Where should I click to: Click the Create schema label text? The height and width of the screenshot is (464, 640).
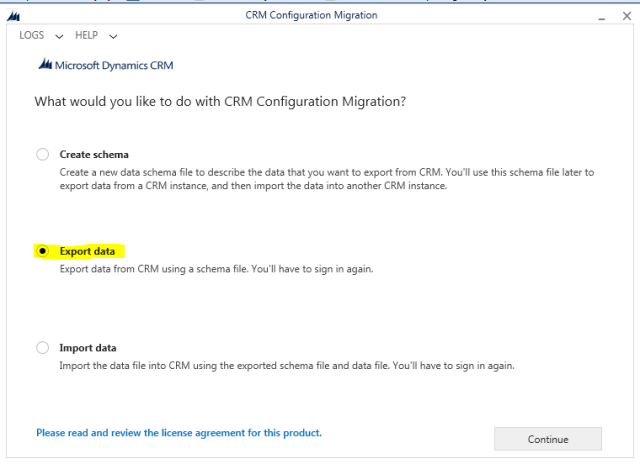94,155
